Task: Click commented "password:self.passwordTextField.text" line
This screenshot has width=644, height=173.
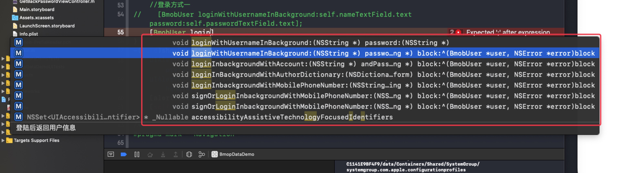Action: tap(226, 24)
